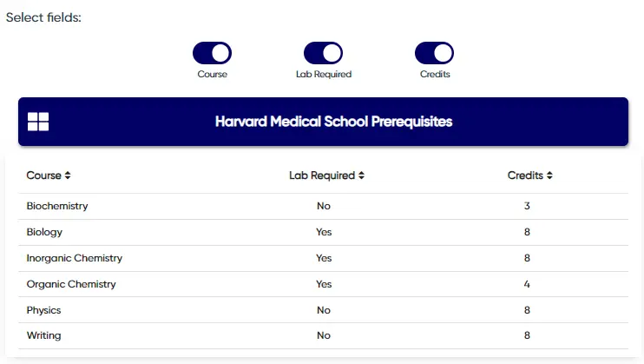
Task: Click the Course label under toggle
Action: click(212, 75)
